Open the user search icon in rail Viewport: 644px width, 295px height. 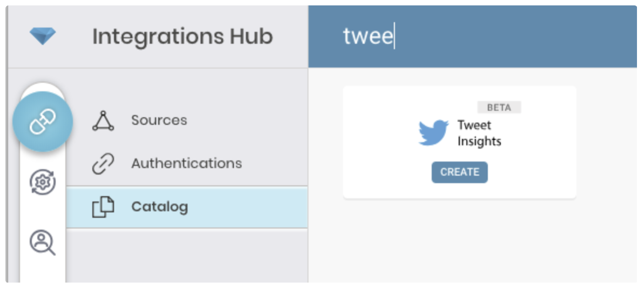click(x=43, y=243)
